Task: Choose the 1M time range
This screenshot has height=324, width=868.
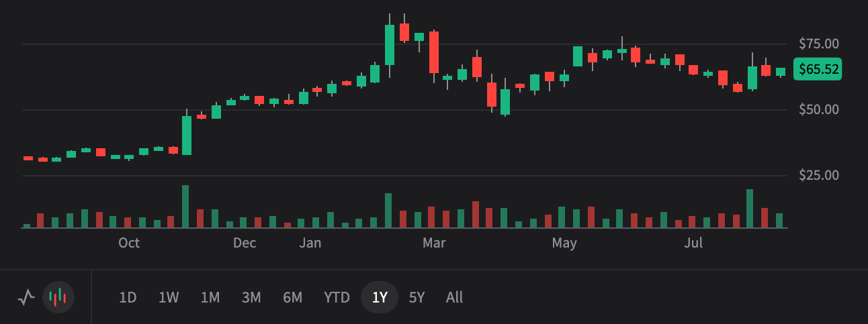Action: click(210, 297)
